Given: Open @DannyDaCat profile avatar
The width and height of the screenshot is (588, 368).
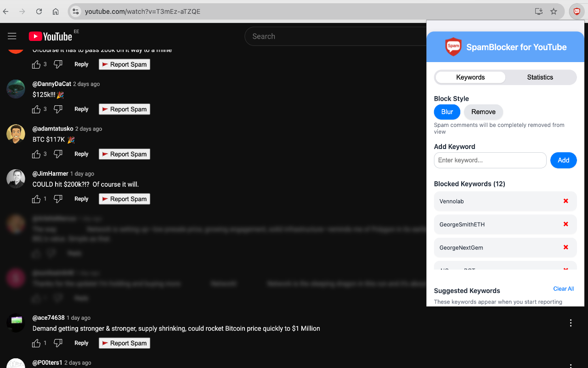Looking at the screenshot, I should (16, 89).
